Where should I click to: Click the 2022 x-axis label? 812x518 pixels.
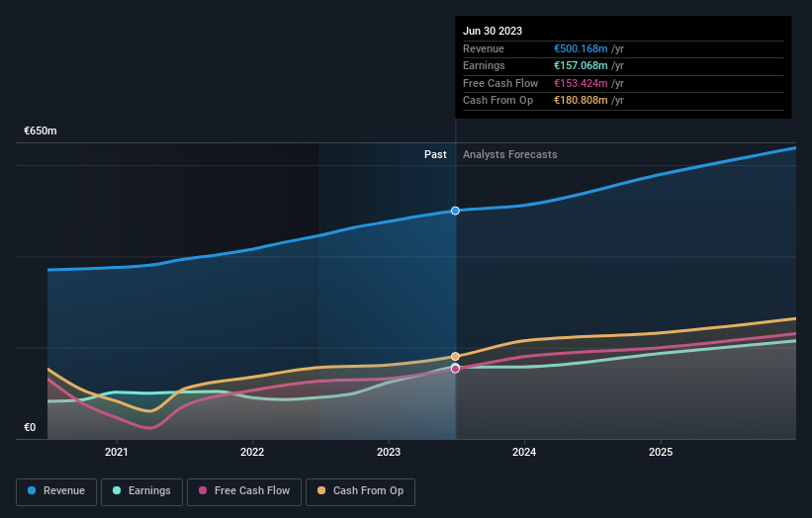pyautogui.click(x=252, y=452)
